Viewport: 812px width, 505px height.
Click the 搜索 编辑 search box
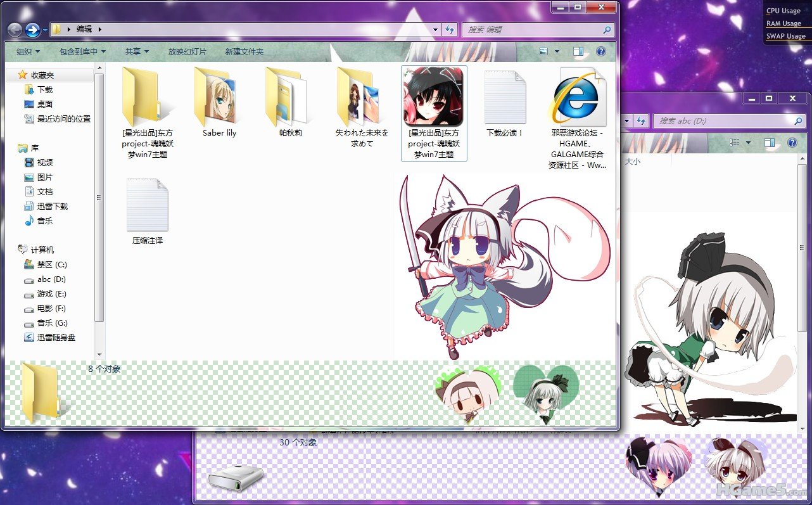pyautogui.click(x=538, y=29)
